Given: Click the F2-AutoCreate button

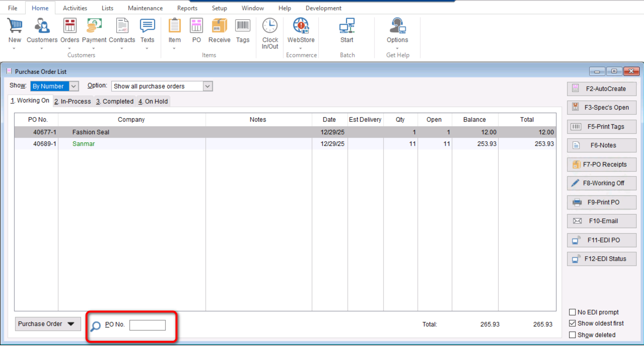Looking at the screenshot, I should [x=601, y=89].
